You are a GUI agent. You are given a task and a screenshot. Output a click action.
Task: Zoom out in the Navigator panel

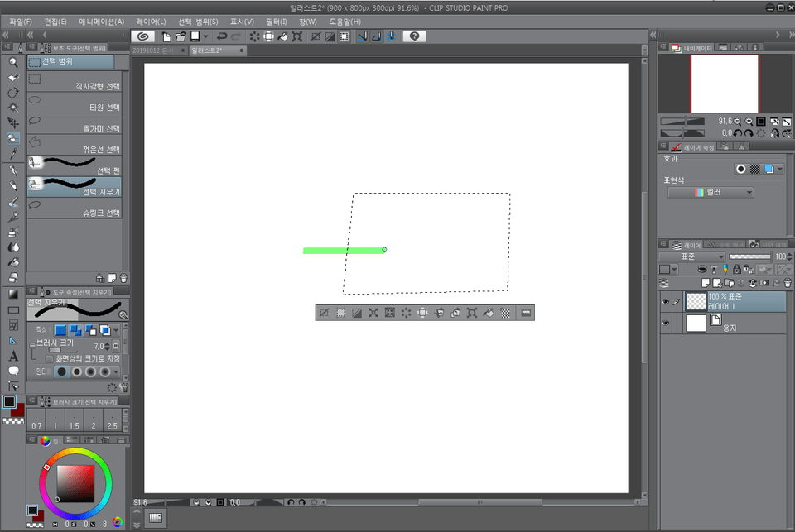(x=738, y=122)
